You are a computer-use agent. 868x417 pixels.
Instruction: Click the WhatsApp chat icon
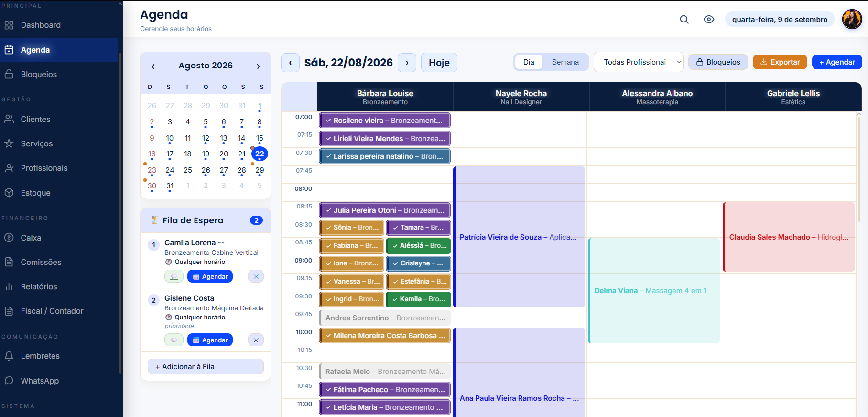(9, 381)
